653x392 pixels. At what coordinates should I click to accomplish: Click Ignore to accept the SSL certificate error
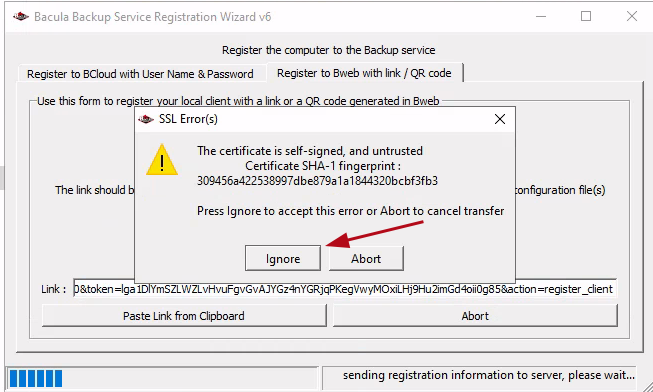283,259
